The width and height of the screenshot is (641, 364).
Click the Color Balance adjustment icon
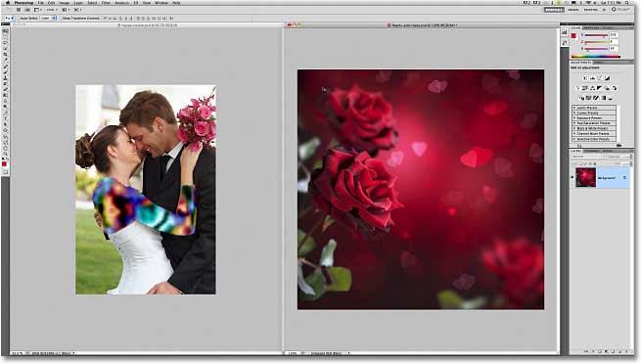click(x=592, y=88)
